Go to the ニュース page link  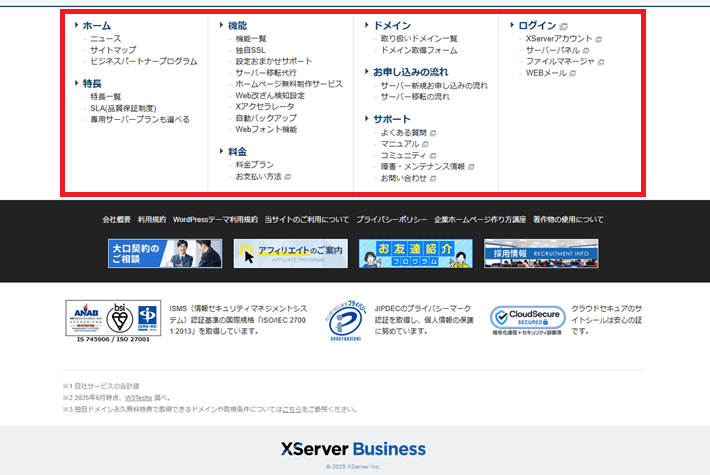point(106,39)
